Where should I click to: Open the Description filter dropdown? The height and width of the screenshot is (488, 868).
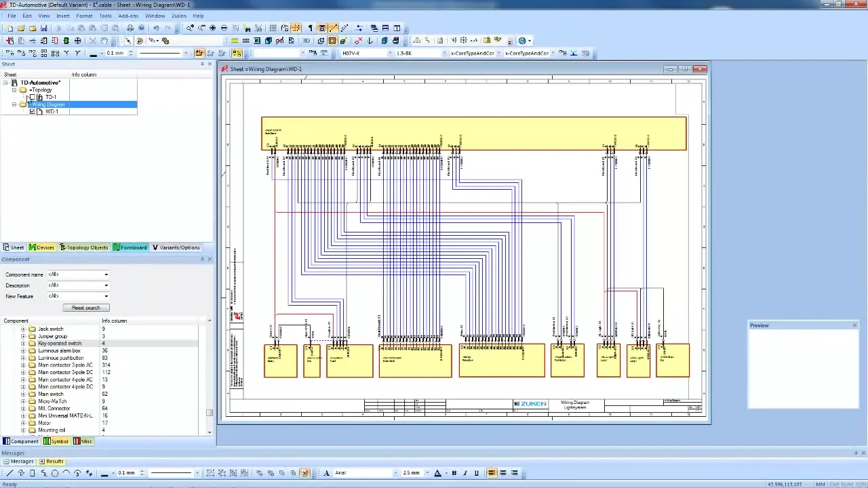click(106, 285)
